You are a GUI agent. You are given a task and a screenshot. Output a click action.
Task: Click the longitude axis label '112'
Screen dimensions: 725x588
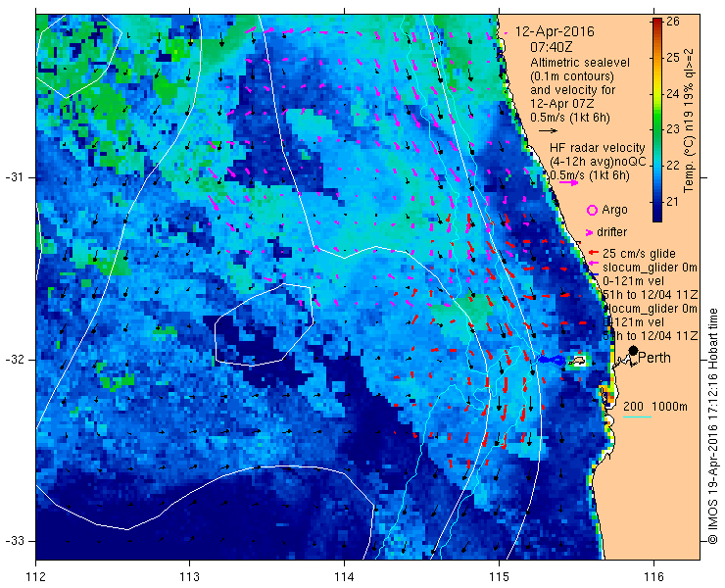[x=35, y=577]
